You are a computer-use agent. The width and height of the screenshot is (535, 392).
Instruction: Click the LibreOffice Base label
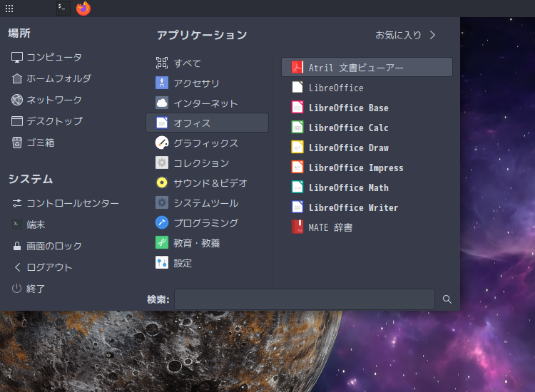[x=348, y=108]
